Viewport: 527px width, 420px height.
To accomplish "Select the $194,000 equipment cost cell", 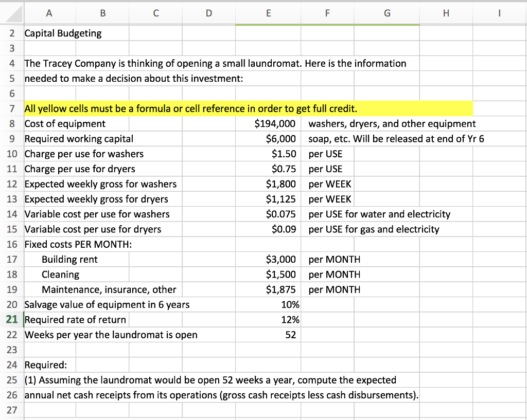I will pos(268,123).
